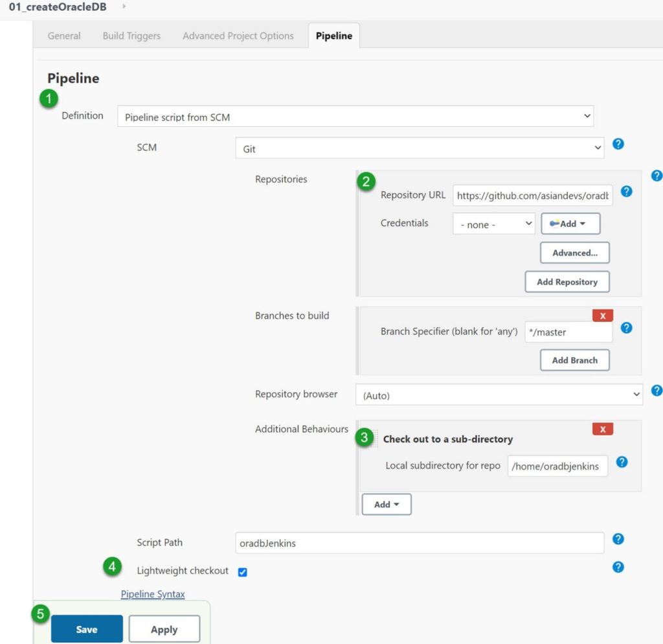Image resolution: width=663 pixels, height=644 pixels.
Task: Open help for the SCM field
Action: point(618,144)
